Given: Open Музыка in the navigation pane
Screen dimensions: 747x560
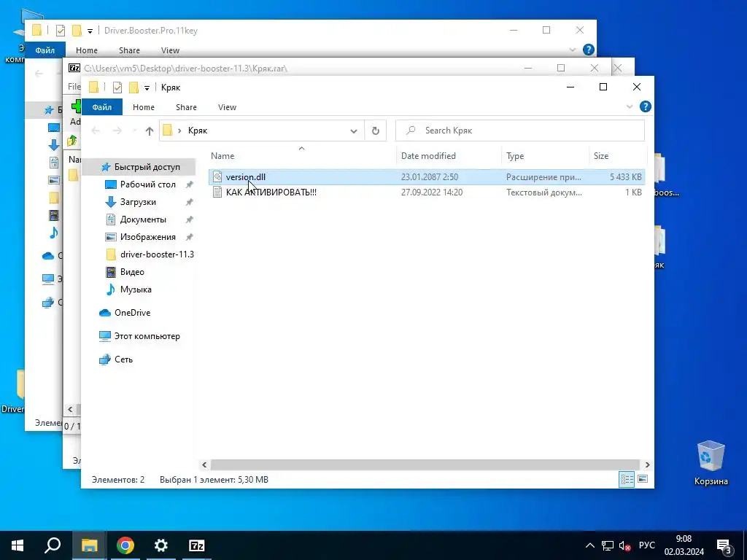Looking at the screenshot, I should coord(136,289).
